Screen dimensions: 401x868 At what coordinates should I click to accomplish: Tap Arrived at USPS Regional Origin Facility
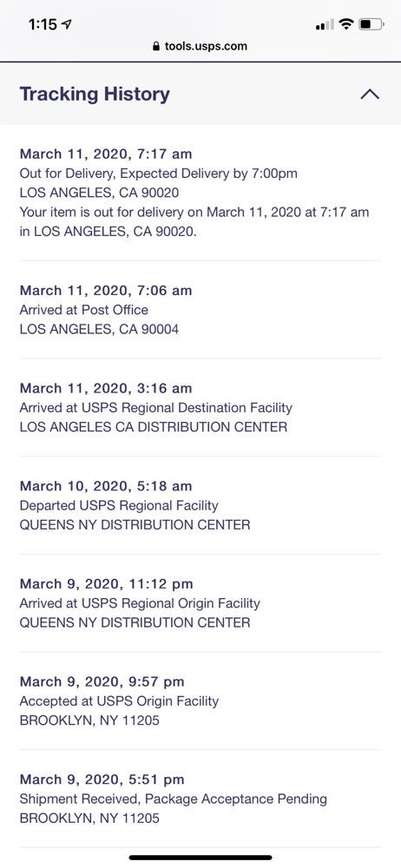point(140,603)
